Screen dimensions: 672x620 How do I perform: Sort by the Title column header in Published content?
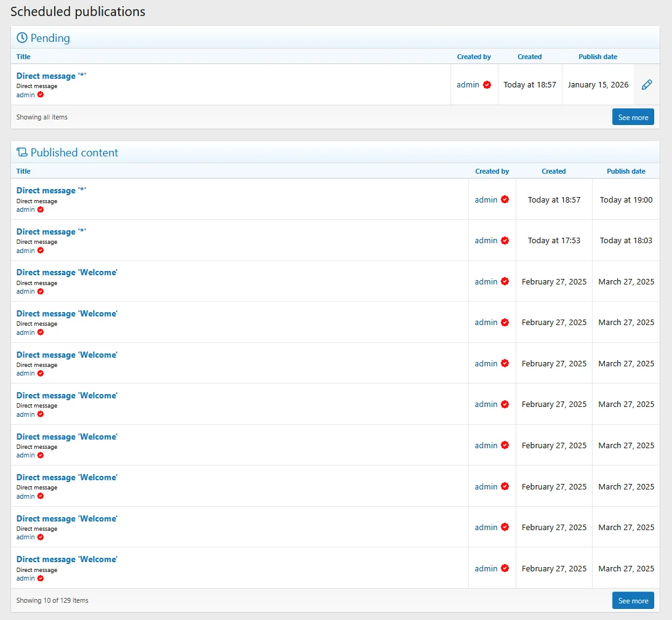(x=23, y=171)
